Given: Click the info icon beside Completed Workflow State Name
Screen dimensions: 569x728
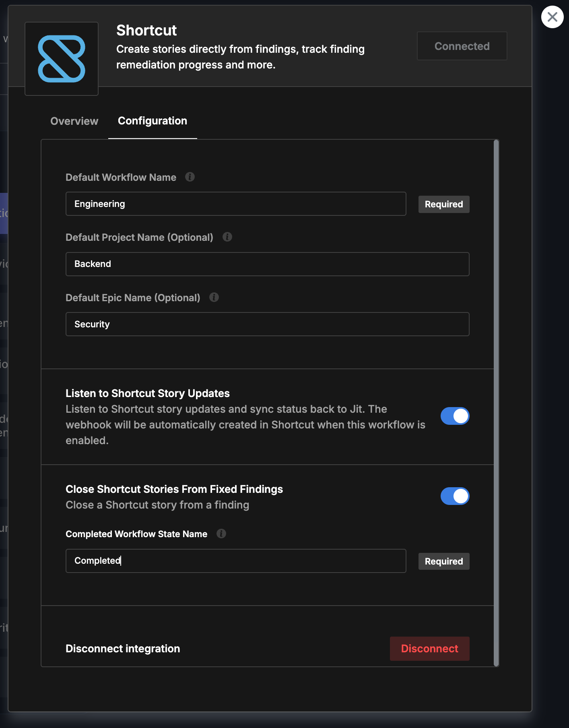Looking at the screenshot, I should [x=221, y=534].
